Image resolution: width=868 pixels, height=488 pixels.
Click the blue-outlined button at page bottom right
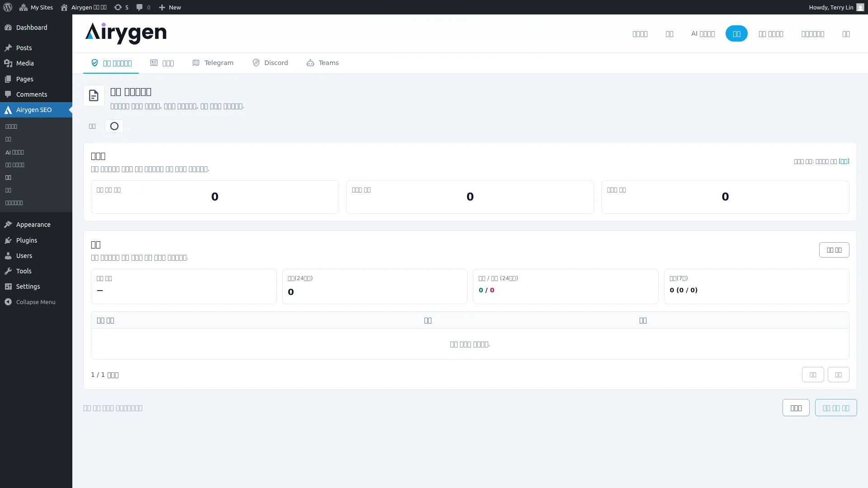point(835,408)
